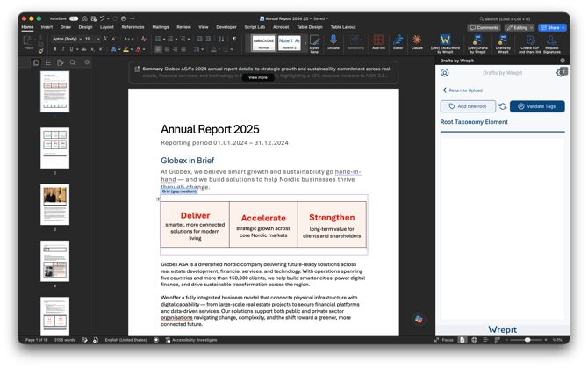Click the Copilot floating icon
Screen dimensions: 588x368
[x=419, y=319]
